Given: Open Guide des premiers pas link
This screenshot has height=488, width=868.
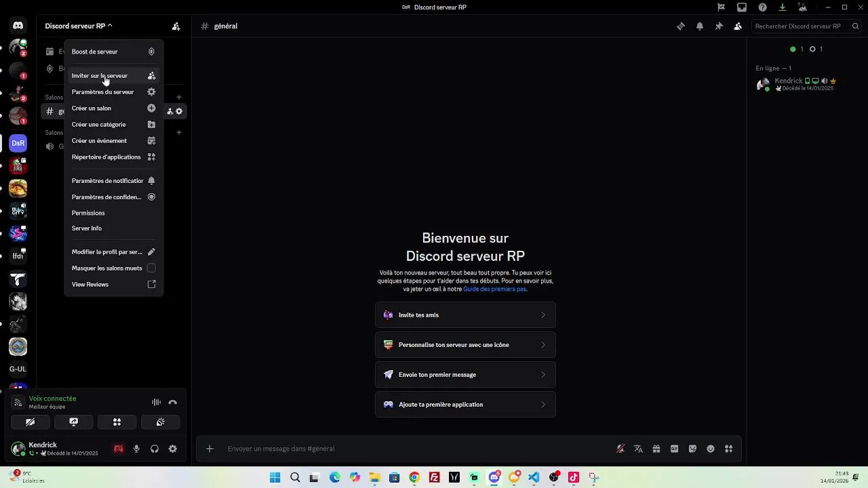Looking at the screenshot, I should (x=494, y=289).
